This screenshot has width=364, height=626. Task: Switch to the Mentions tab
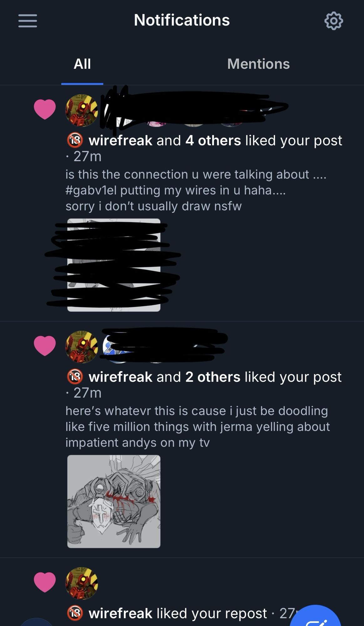point(259,64)
